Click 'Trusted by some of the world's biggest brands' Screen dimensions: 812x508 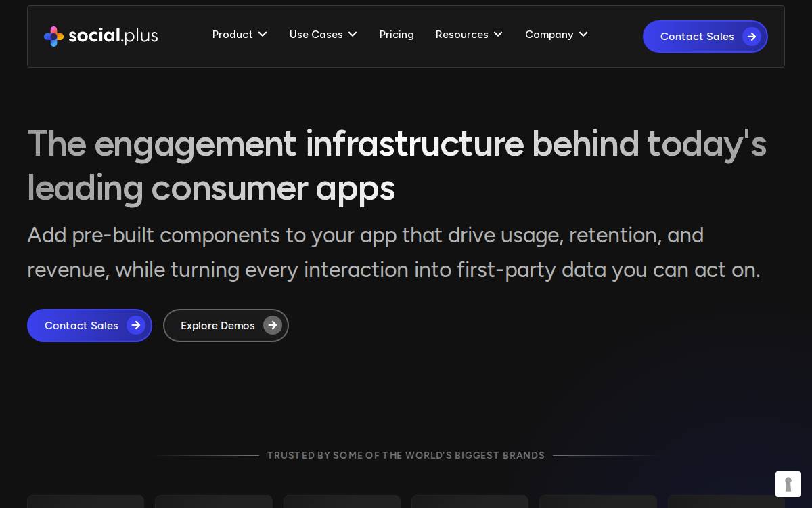coord(406,455)
